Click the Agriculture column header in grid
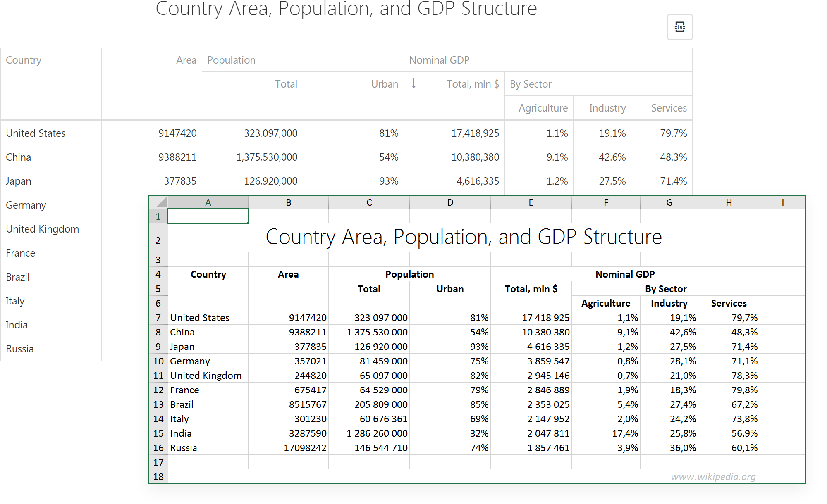Image resolution: width=827 pixels, height=504 pixels. coord(539,108)
